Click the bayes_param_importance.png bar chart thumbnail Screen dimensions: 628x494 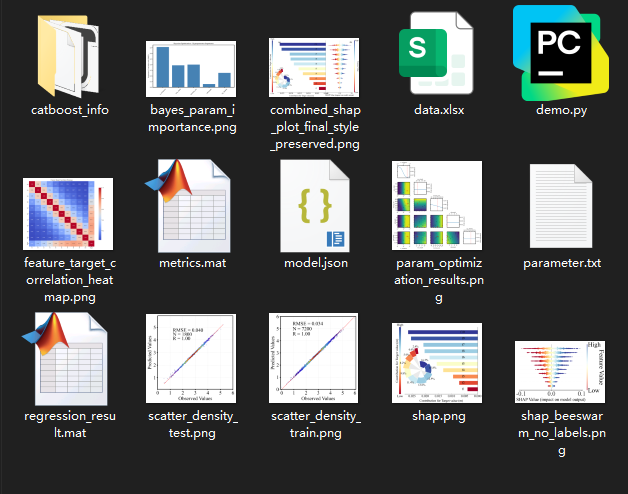coord(191,69)
